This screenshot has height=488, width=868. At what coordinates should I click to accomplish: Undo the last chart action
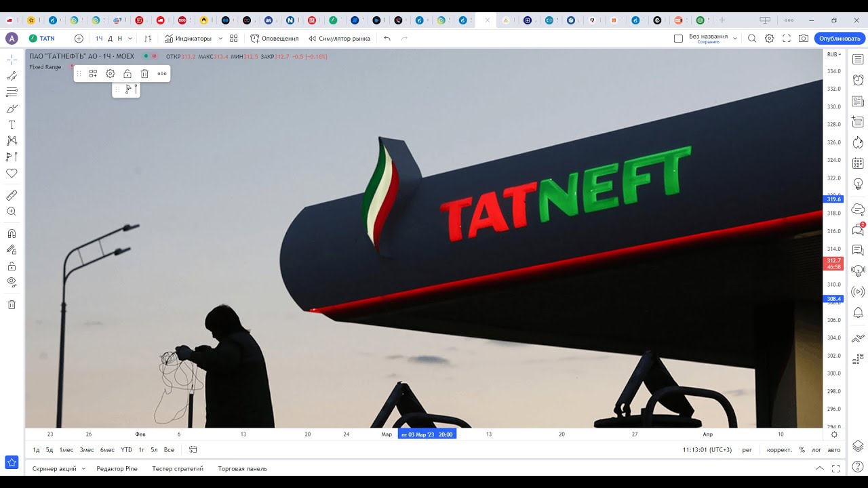[387, 39]
